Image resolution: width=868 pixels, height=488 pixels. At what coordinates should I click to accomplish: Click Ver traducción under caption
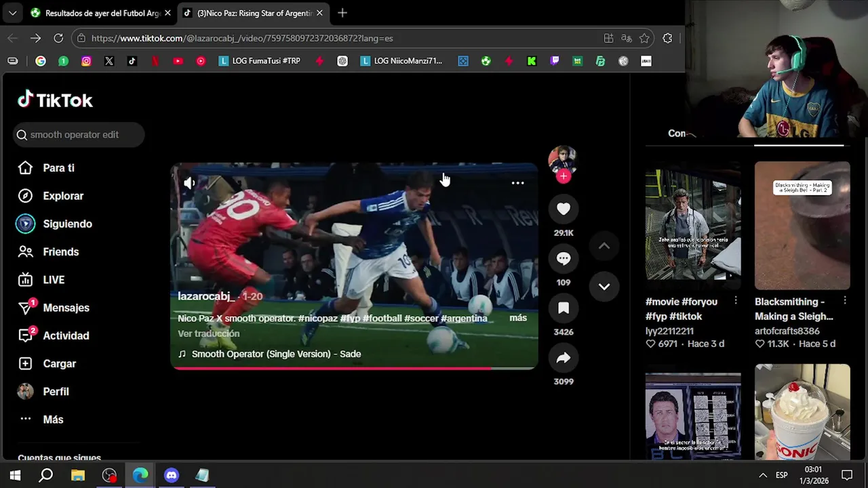pyautogui.click(x=208, y=333)
